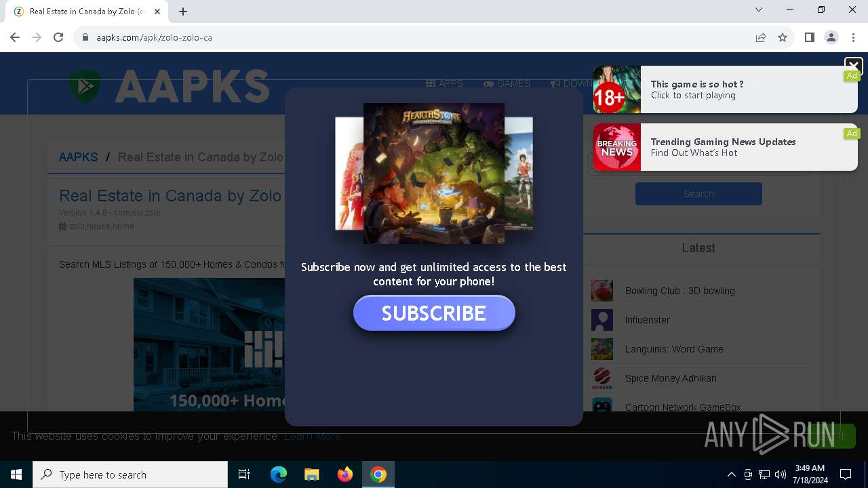Viewport: 868px width, 488px height.
Task: Click the Hearthstone cover image
Action: tap(434, 174)
